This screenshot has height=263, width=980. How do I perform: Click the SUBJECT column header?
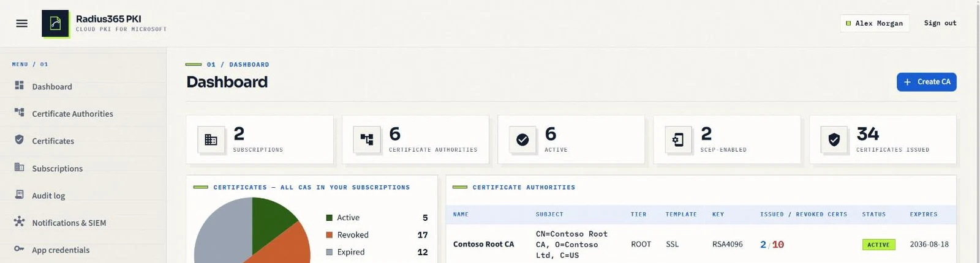pos(549,214)
